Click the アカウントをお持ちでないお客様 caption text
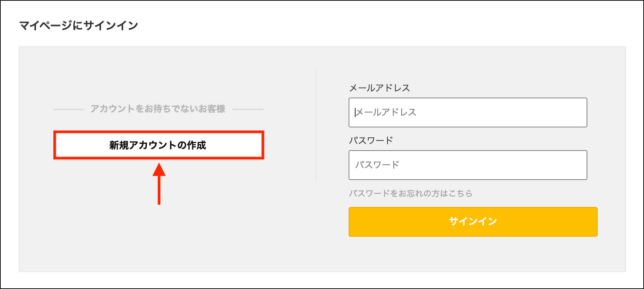 pyautogui.click(x=158, y=109)
